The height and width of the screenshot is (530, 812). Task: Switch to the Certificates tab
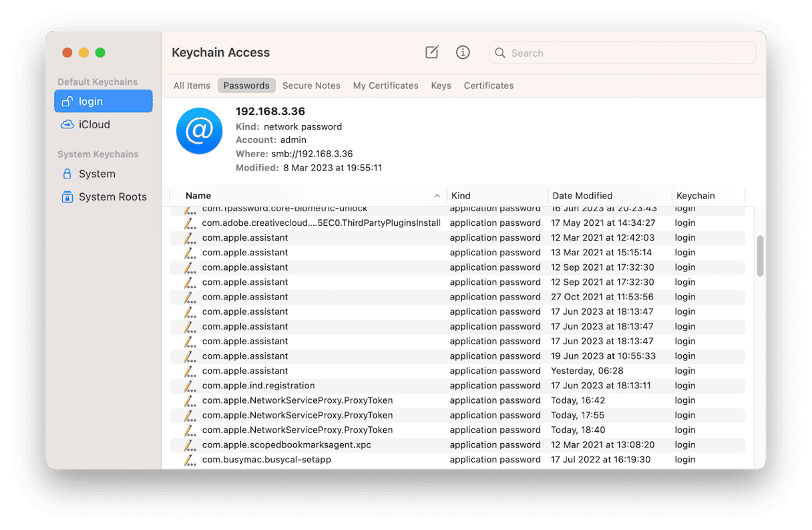[488, 86]
